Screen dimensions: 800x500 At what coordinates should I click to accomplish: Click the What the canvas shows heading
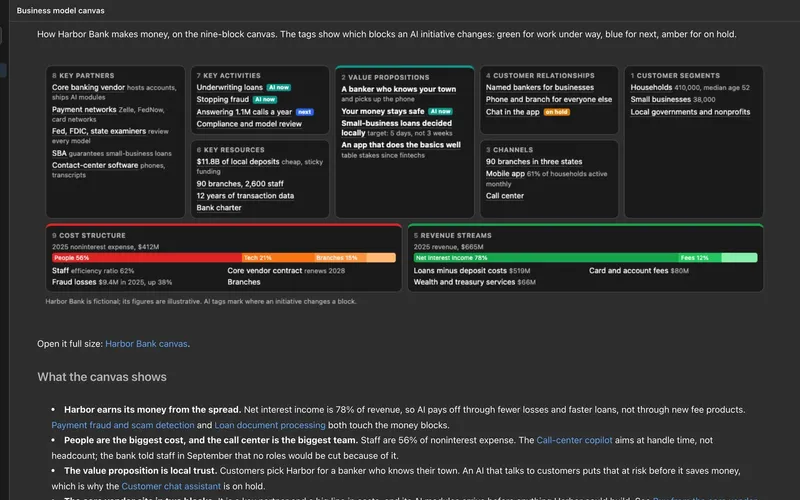click(x=102, y=377)
